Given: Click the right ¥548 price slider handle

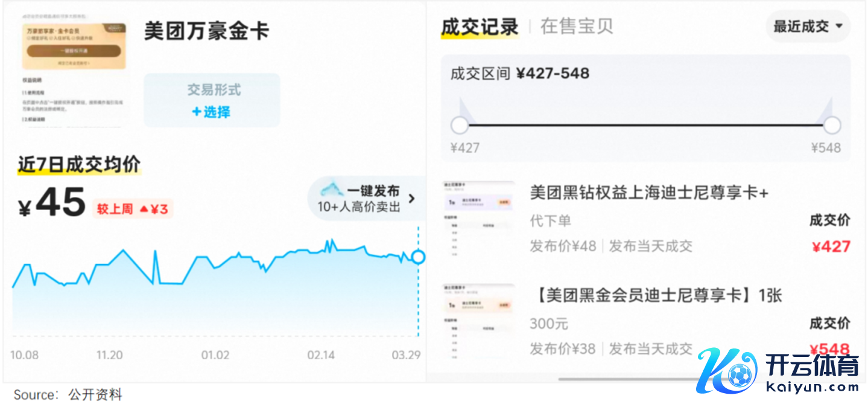Looking at the screenshot, I should point(832,126).
